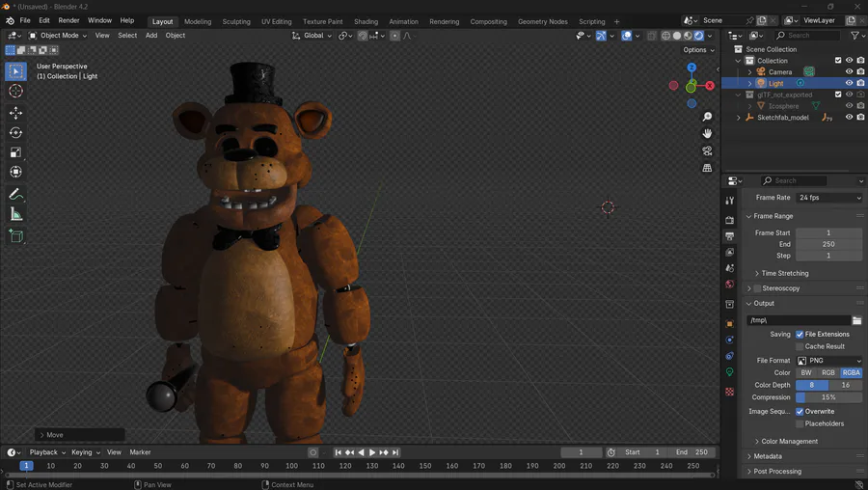Screen dimensions: 868x490
Task: Open the Output properties tab icon
Action: click(730, 236)
